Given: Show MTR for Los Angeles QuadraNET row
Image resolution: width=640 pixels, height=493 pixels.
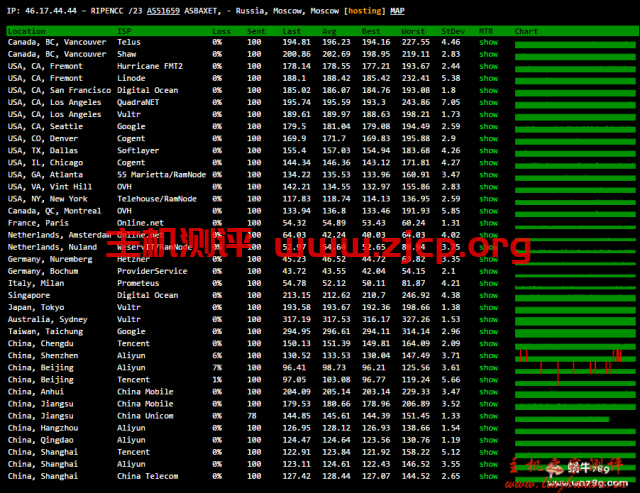Looking at the screenshot, I should point(489,102).
